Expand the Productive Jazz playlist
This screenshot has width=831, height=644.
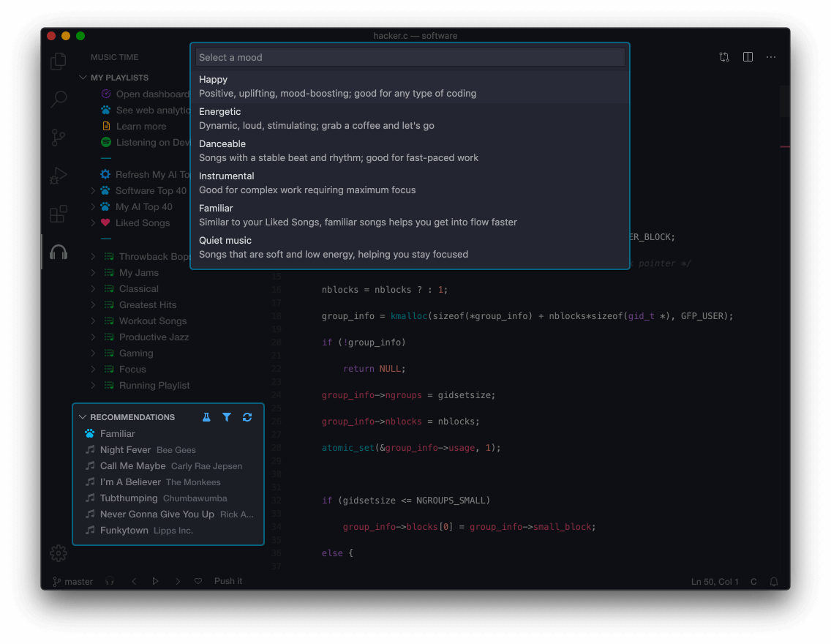point(93,337)
